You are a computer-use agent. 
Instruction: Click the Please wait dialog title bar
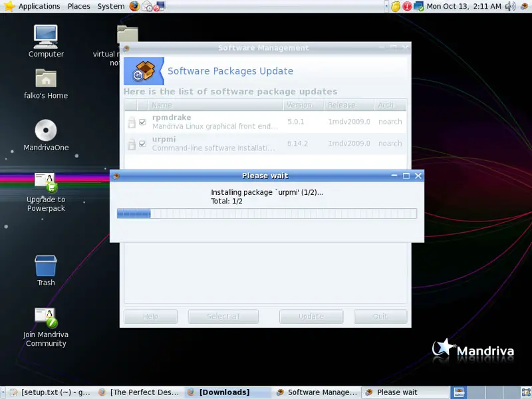(265, 176)
